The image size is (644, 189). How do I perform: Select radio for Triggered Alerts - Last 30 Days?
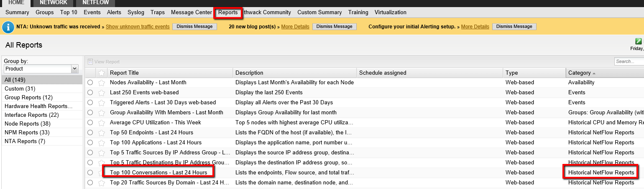pyautogui.click(x=90, y=103)
